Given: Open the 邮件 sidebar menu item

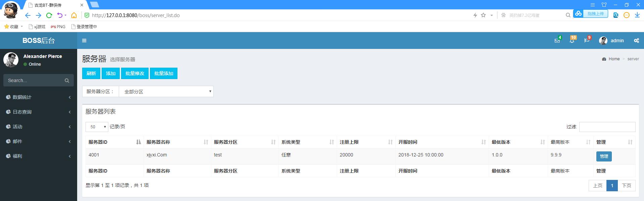Looking at the screenshot, I should [38, 141].
